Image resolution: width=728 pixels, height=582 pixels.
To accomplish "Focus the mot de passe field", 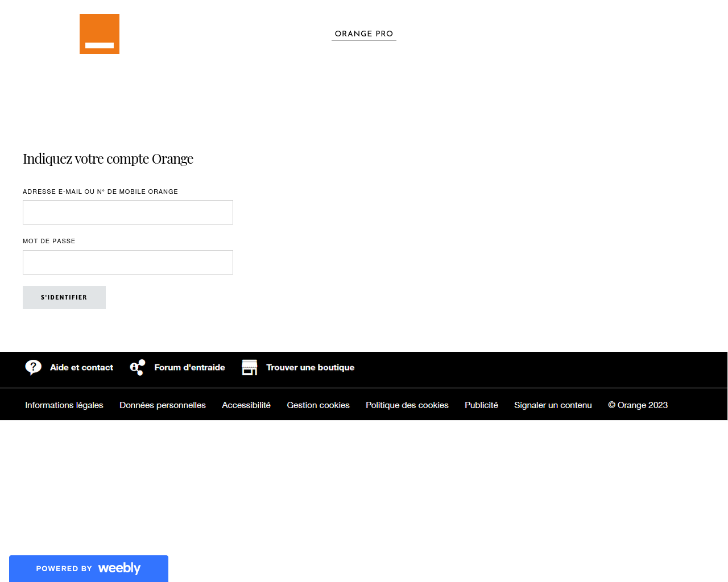I will point(128,262).
